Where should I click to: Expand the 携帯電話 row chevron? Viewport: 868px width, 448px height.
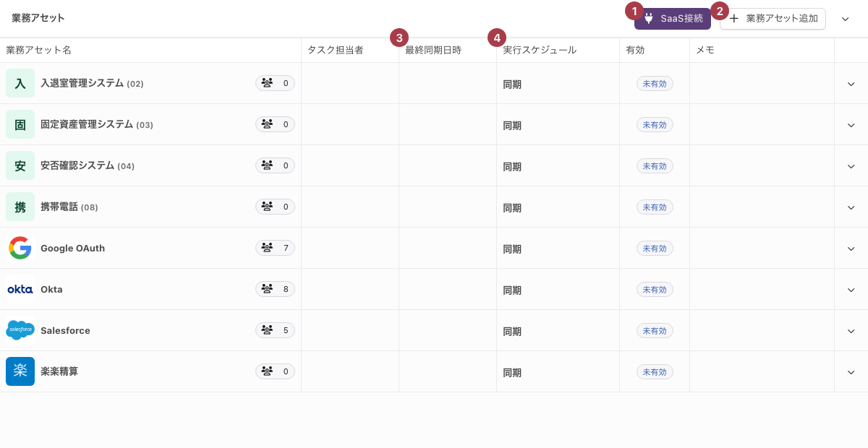pos(851,207)
